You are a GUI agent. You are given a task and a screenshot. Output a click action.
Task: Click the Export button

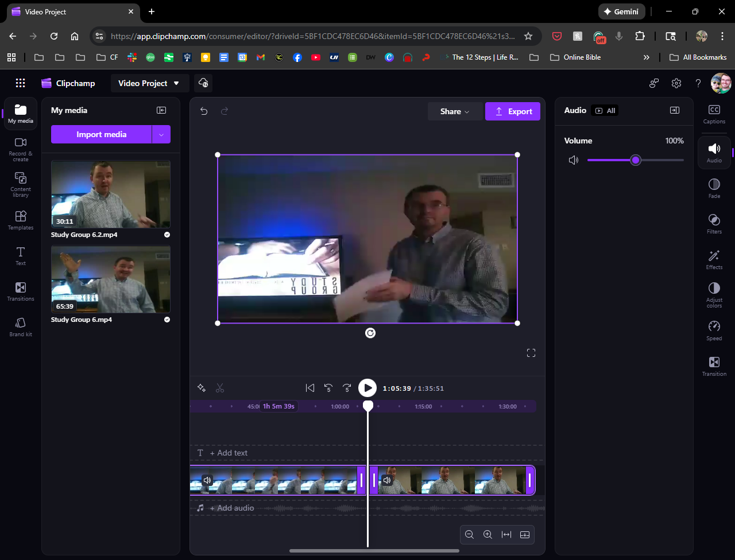[513, 111]
